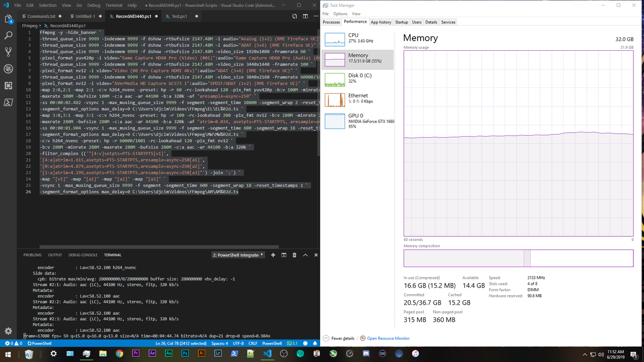Image resolution: width=644 pixels, height=362 pixels.
Task: Open Task Manager View menu
Action: 356,14
